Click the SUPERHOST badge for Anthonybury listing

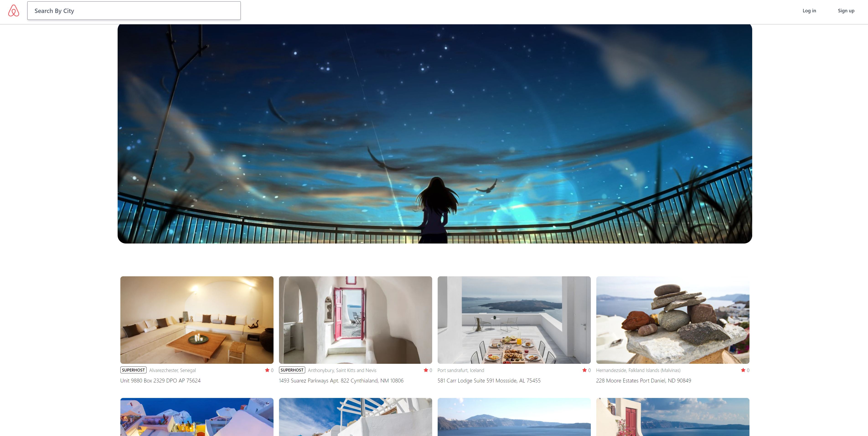[x=292, y=370]
